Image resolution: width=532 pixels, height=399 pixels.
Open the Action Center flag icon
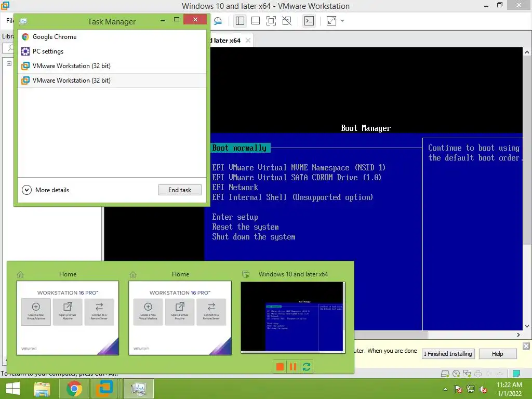pos(458,389)
